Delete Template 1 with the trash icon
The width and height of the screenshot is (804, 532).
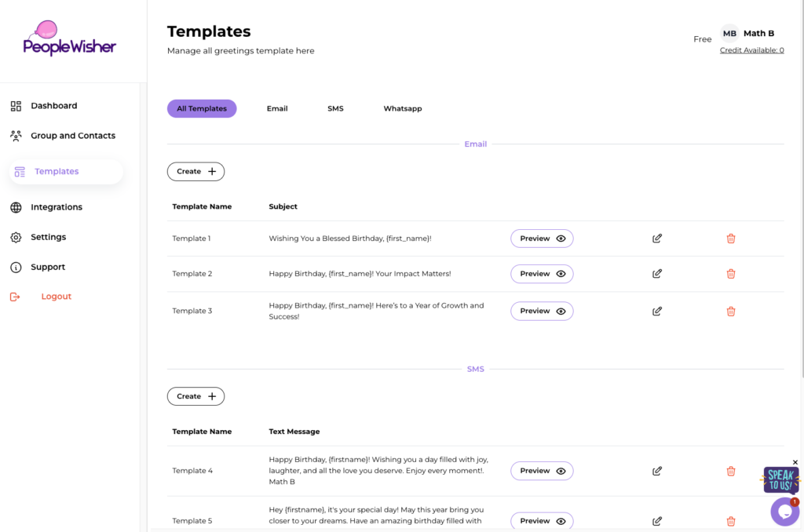pos(731,239)
